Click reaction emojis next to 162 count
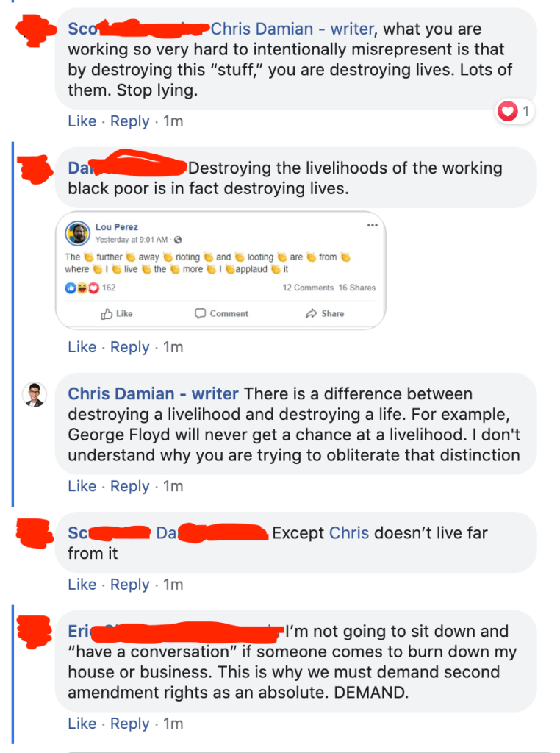Screen dimensions: 560x753 point(82,288)
